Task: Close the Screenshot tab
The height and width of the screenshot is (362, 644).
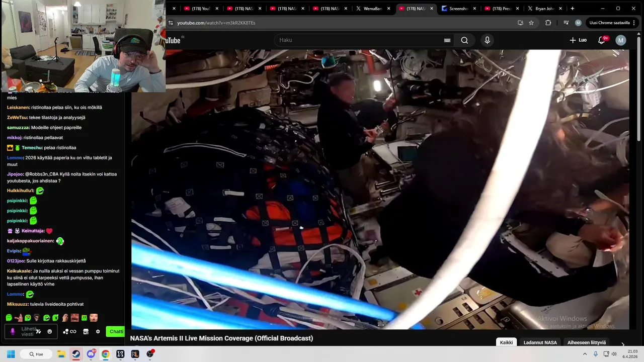Action: (x=474, y=9)
